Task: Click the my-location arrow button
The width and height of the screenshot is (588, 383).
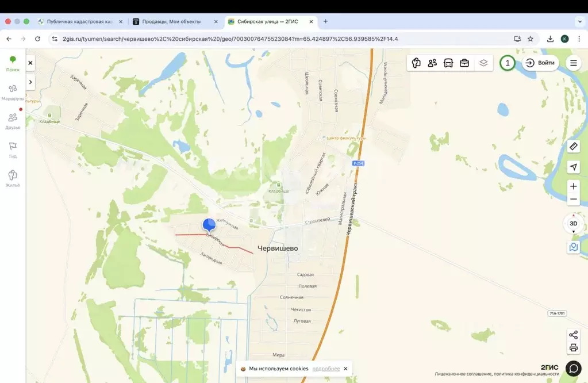Action: click(573, 167)
